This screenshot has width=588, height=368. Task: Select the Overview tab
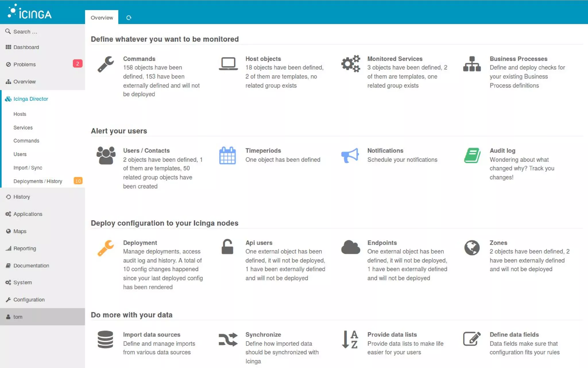pyautogui.click(x=102, y=18)
